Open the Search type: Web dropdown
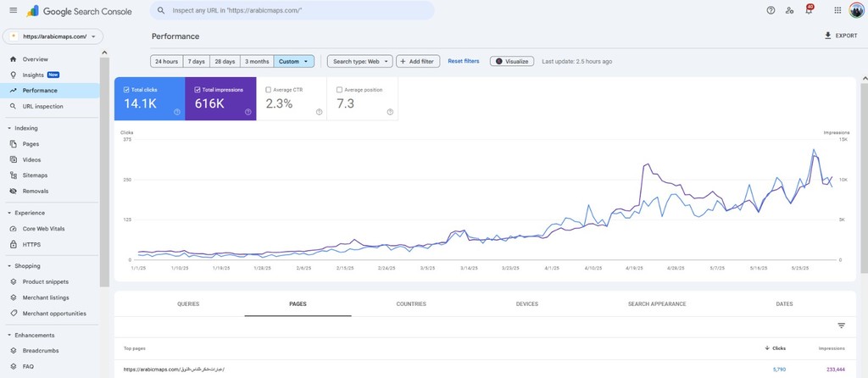The width and height of the screenshot is (868, 378). point(360,61)
